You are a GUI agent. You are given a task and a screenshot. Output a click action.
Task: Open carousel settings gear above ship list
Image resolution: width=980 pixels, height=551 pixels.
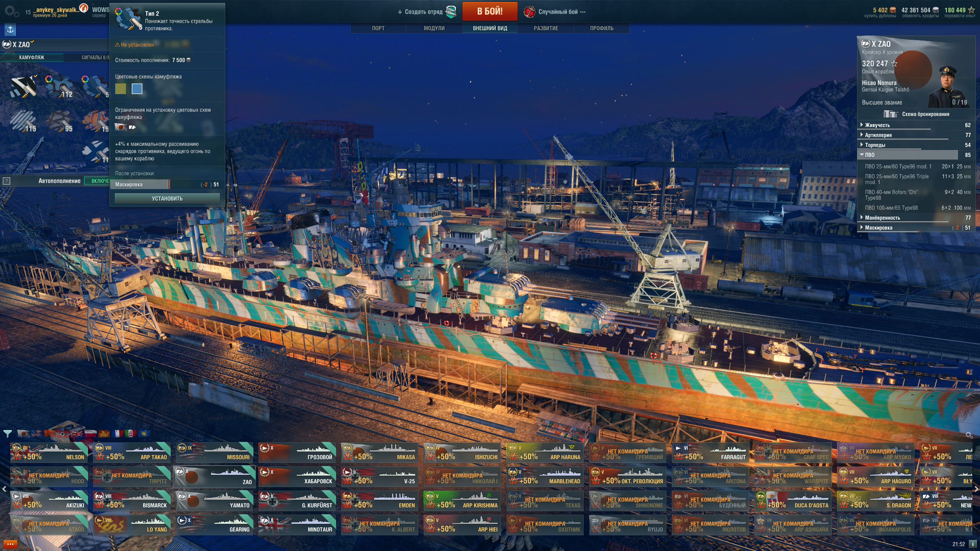969,435
